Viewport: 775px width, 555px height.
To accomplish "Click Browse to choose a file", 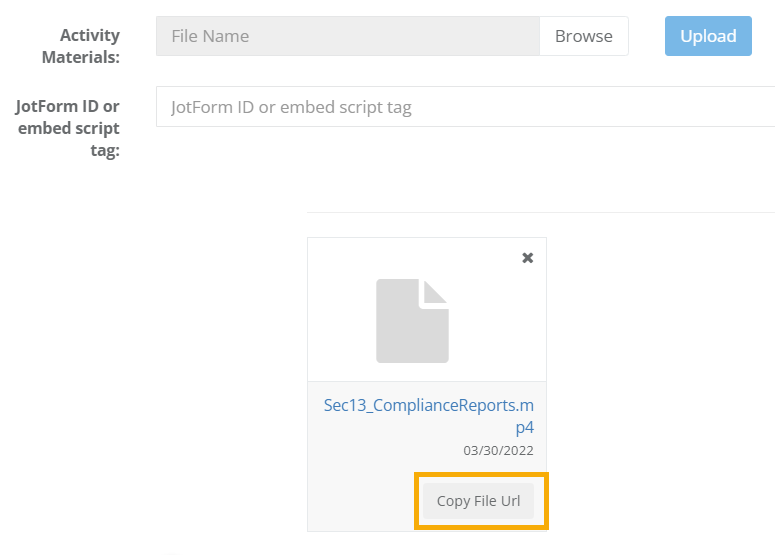I will click(584, 36).
